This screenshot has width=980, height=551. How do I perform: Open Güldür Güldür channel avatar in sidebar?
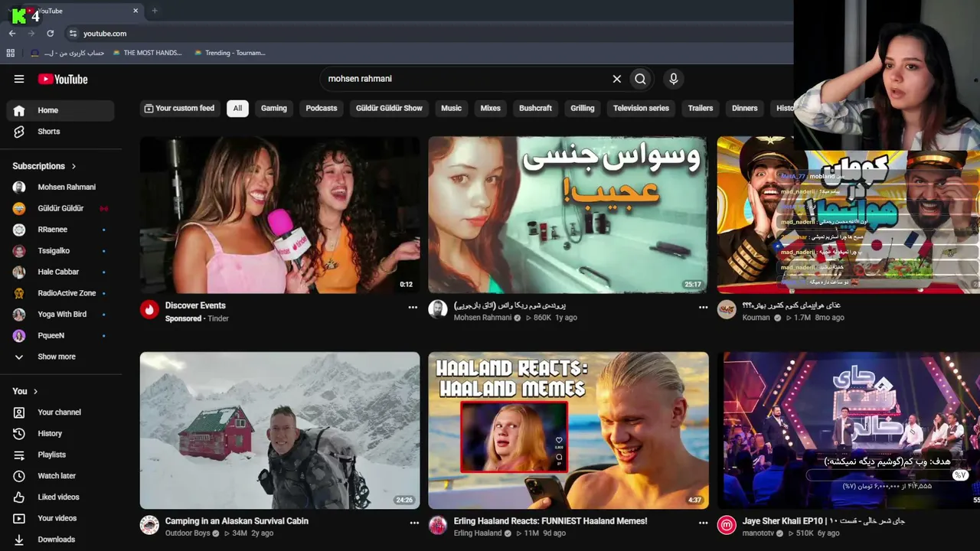coord(19,208)
